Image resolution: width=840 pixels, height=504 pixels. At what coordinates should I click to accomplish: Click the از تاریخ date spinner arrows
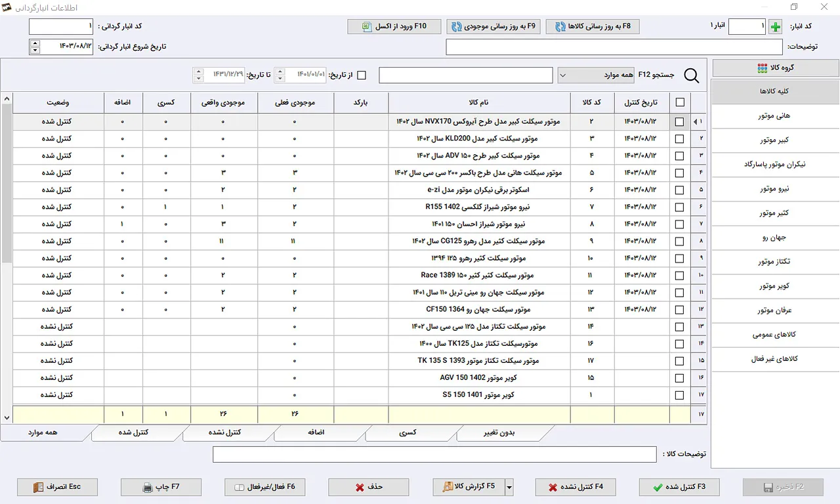(280, 75)
